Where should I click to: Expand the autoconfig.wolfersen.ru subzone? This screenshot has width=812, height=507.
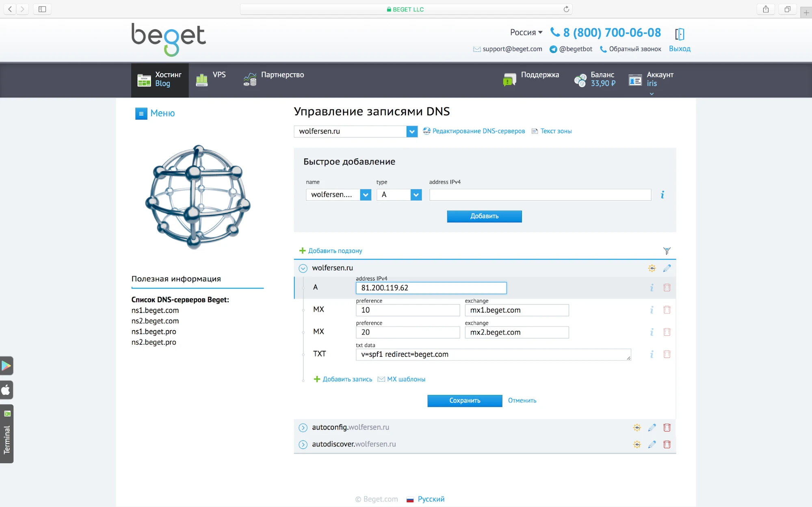pos(303,427)
